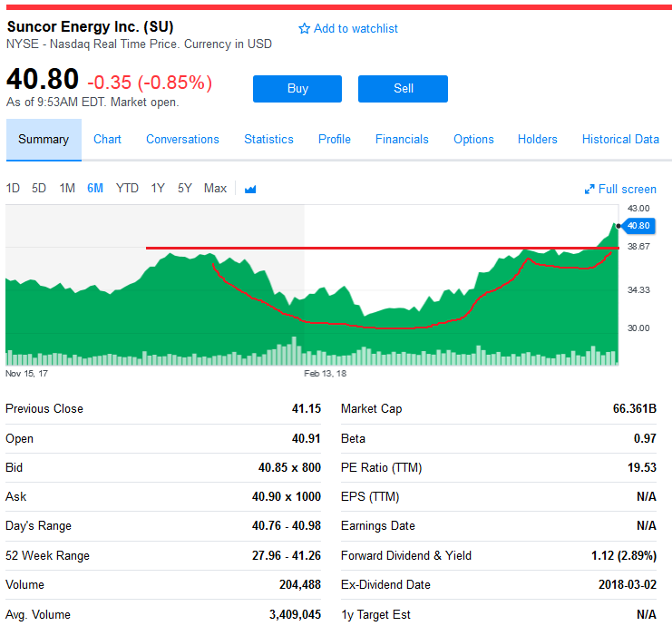The image size is (672, 626).
Task: Choose the 1M chart range
Action: [x=67, y=188]
